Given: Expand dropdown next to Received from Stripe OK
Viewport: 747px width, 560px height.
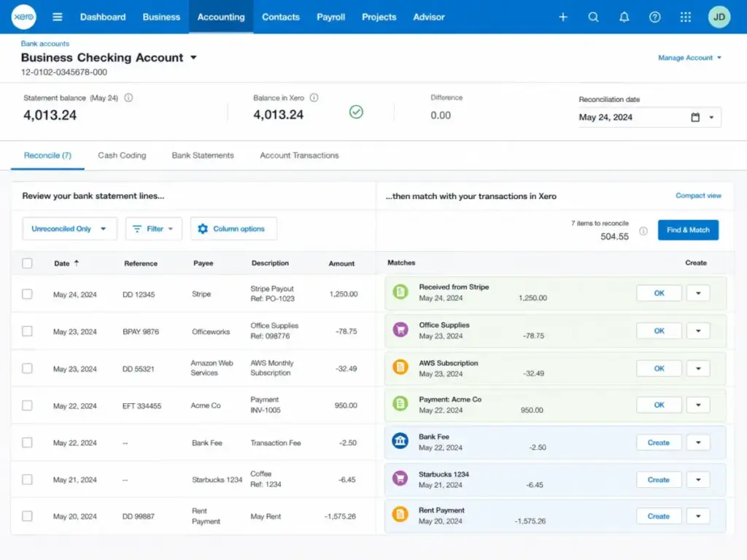Looking at the screenshot, I should [698, 293].
